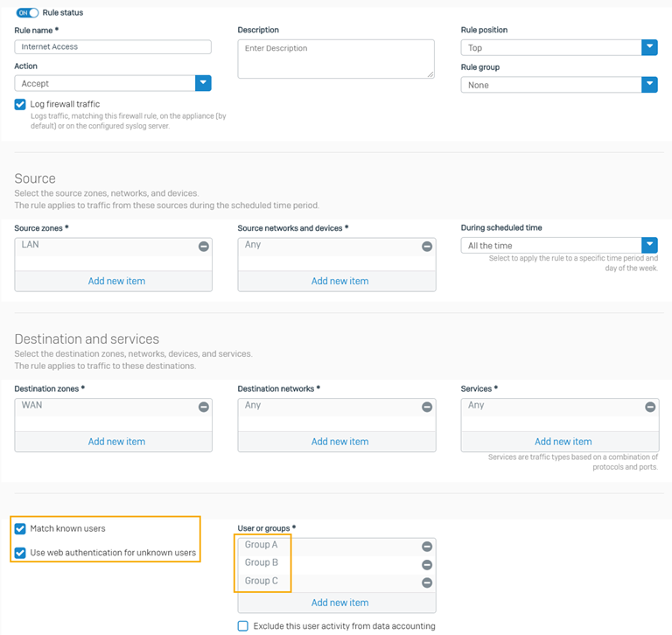Remove WAN from Destination zones
Viewport: 672px width, 635px height.
pos(204,407)
